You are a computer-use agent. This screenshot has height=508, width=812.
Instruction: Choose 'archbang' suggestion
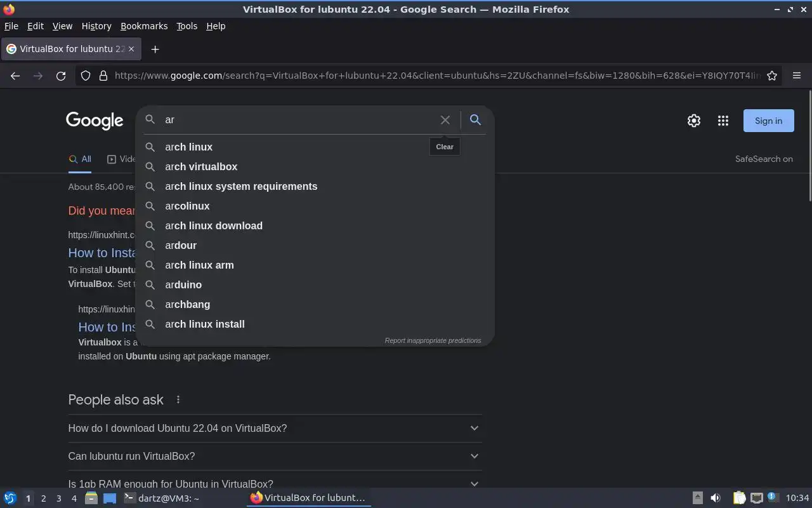click(315, 304)
